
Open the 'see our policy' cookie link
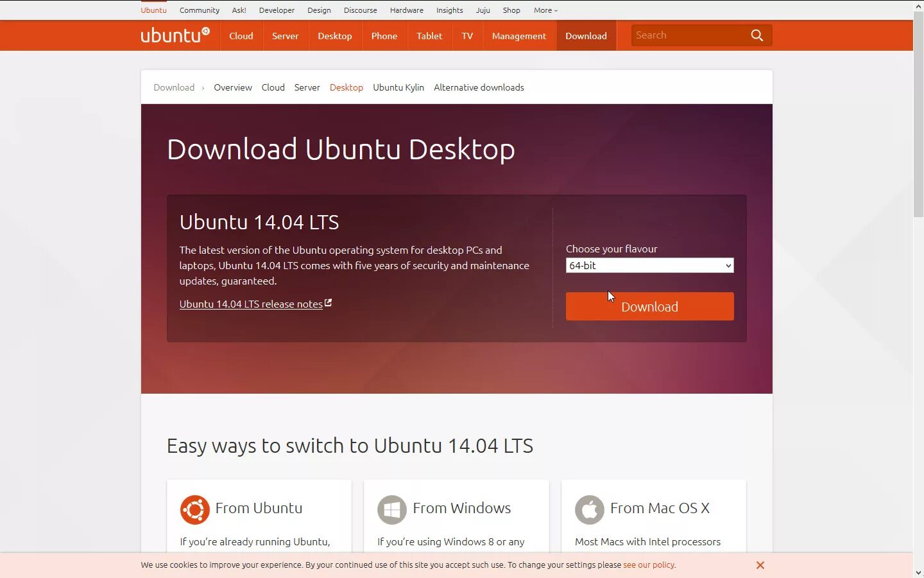[649, 565]
